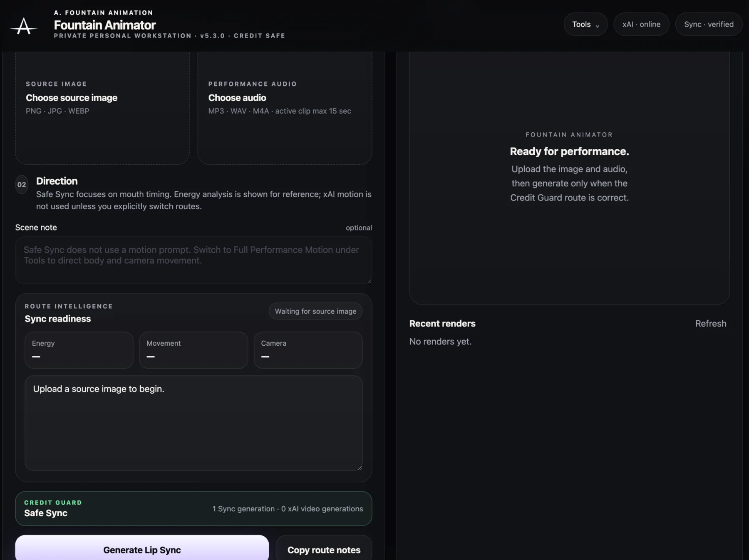Click 'PNG · JPG · WEBP' format text
This screenshot has width=749, height=560.
57,111
